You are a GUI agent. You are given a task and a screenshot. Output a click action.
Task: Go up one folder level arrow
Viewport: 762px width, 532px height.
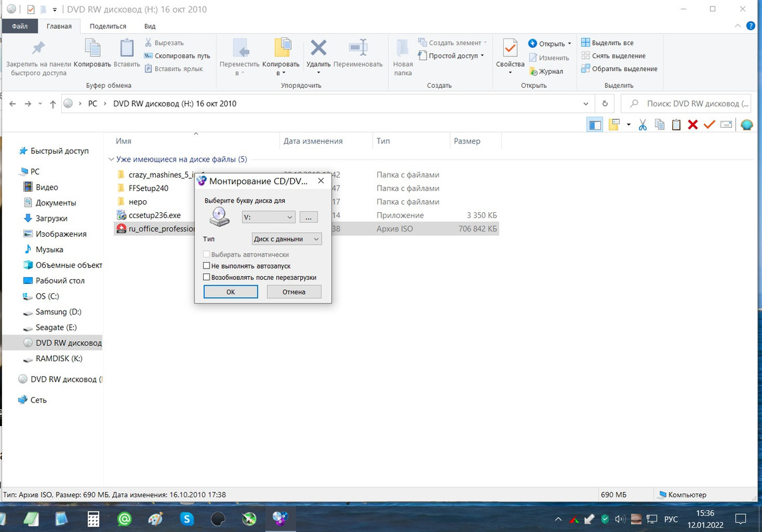click(x=53, y=104)
